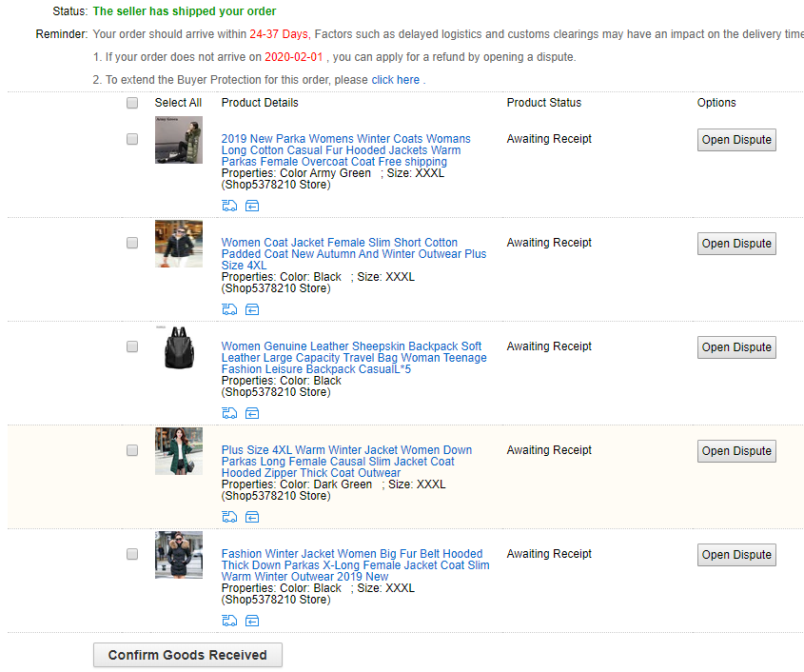Click the truck icon under the Big Fur Belt jacket
Image resolution: width=804 pixels, height=672 pixels.
[229, 621]
